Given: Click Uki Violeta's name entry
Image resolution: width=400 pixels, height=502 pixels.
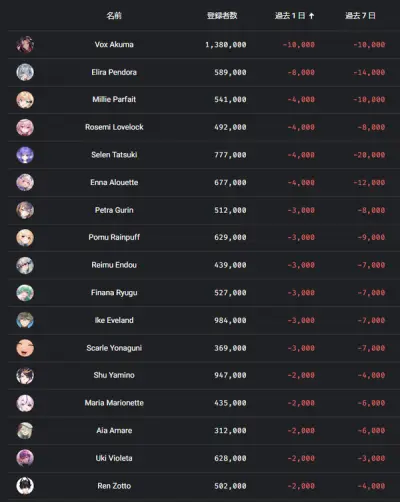Looking at the screenshot, I should (114, 458).
